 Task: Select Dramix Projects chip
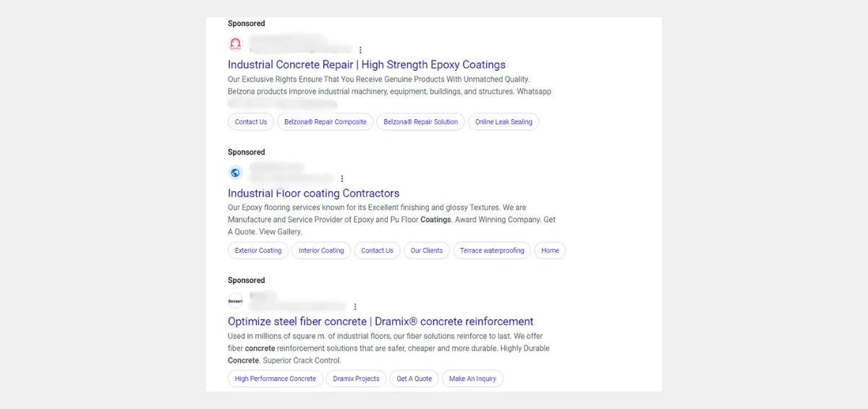pos(356,379)
